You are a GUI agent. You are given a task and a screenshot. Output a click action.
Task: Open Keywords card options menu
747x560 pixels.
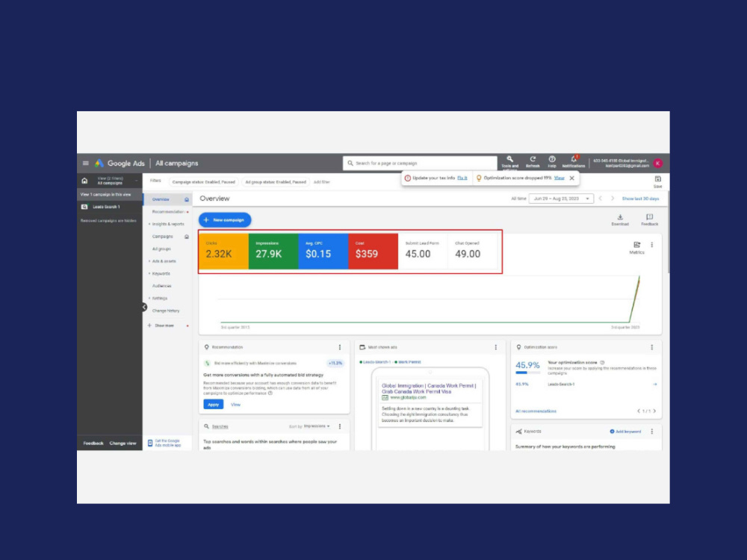coord(651,432)
